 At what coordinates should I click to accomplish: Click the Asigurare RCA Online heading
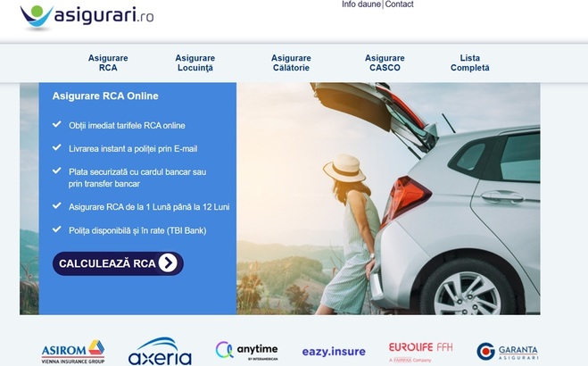click(x=105, y=96)
